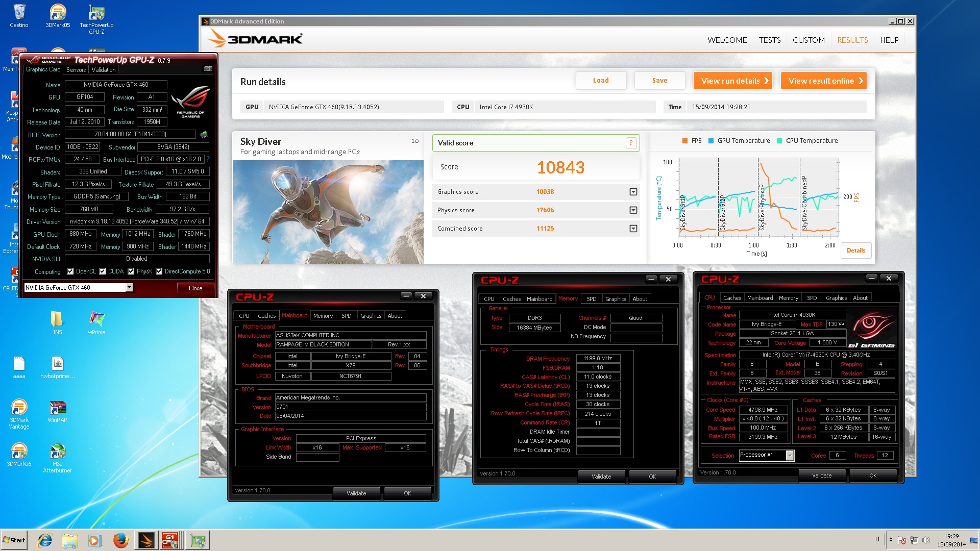980x551 pixels.
Task: Open the hwbotprime desktop file
Action: [x=58, y=367]
